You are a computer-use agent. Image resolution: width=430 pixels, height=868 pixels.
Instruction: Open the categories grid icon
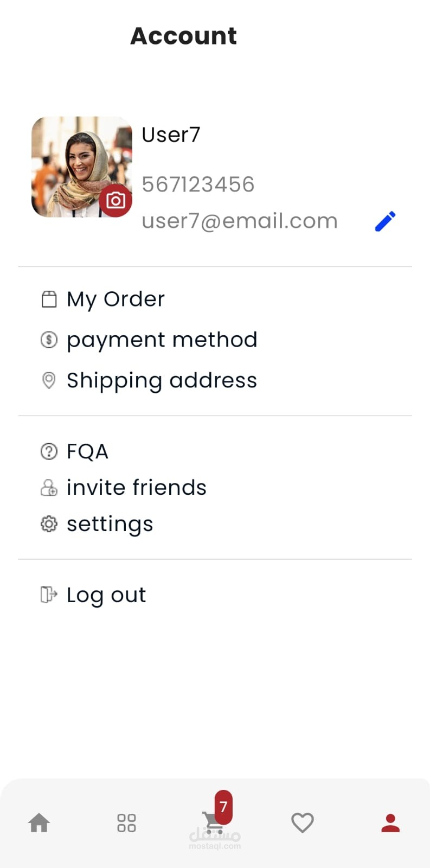tap(126, 823)
